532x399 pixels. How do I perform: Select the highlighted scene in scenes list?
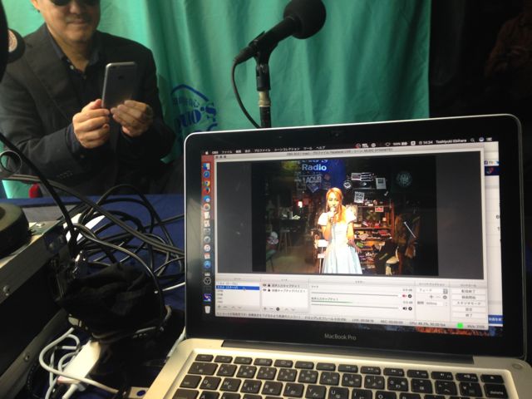238,288
